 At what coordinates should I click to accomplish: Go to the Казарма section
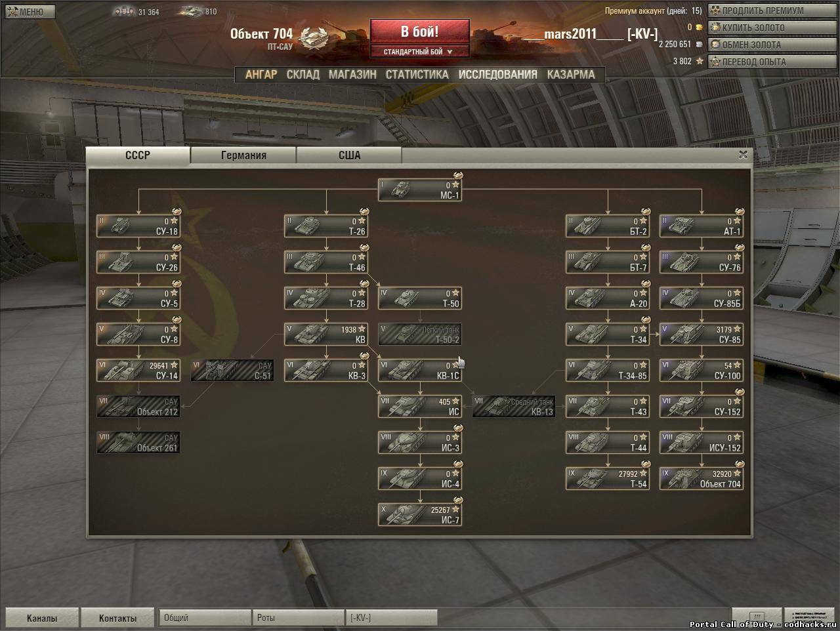pos(571,75)
